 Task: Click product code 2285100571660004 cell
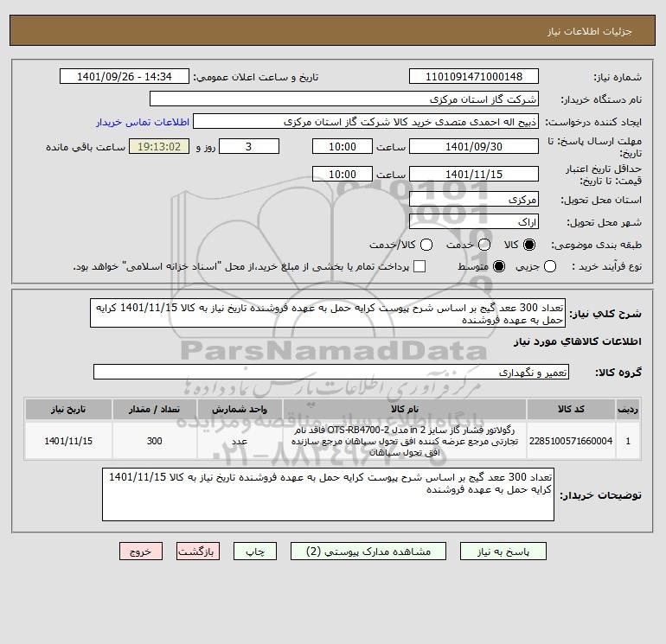(571, 441)
